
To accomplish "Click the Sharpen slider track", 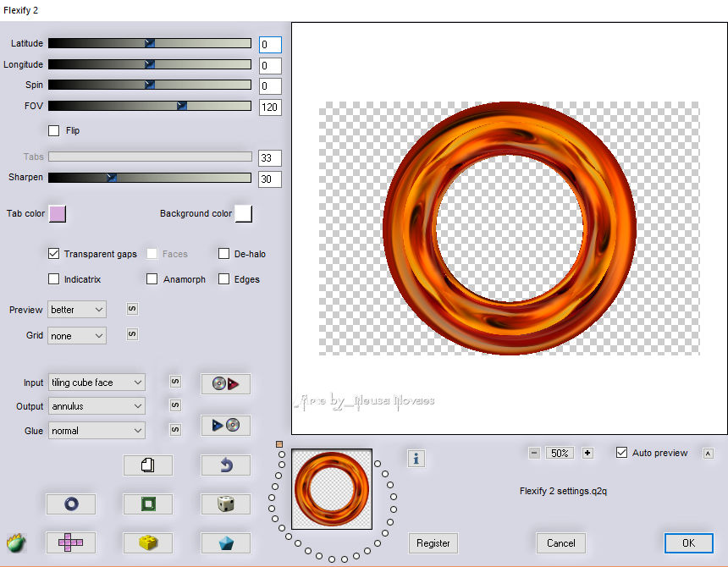I will [x=150, y=177].
